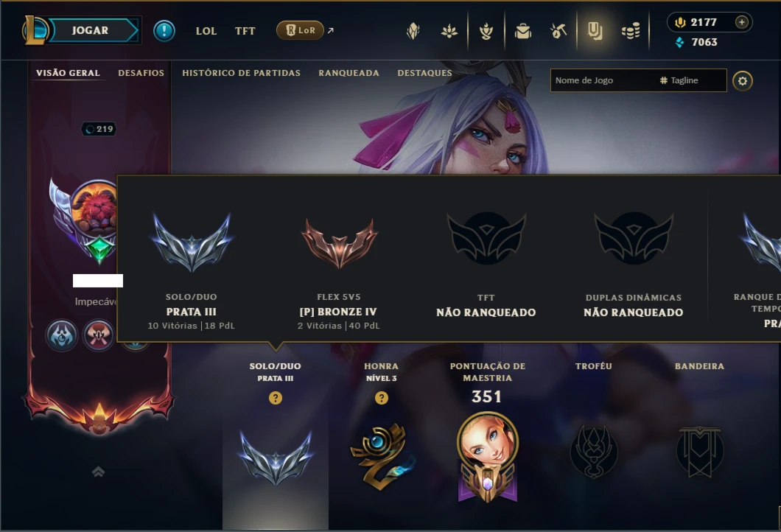This screenshot has width=781, height=532.
Task: Click the blue notification alert icon
Action: [164, 31]
